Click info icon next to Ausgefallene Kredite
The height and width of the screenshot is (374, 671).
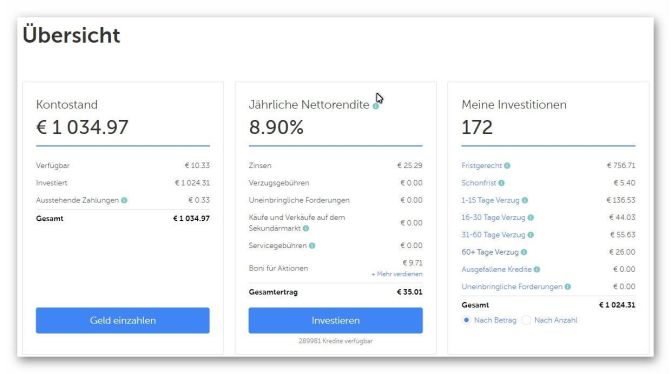pyautogui.click(x=537, y=269)
